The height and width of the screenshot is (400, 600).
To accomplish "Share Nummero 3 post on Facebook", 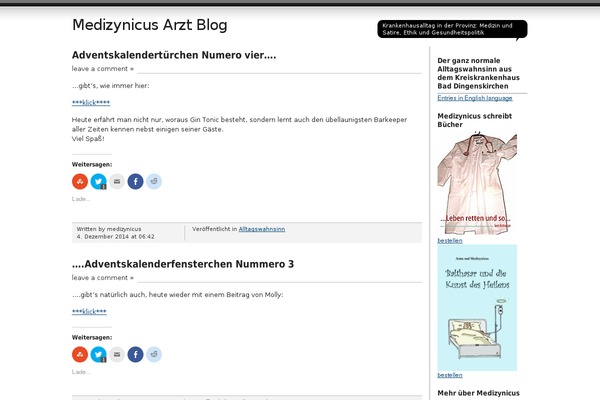I will point(135,354).
